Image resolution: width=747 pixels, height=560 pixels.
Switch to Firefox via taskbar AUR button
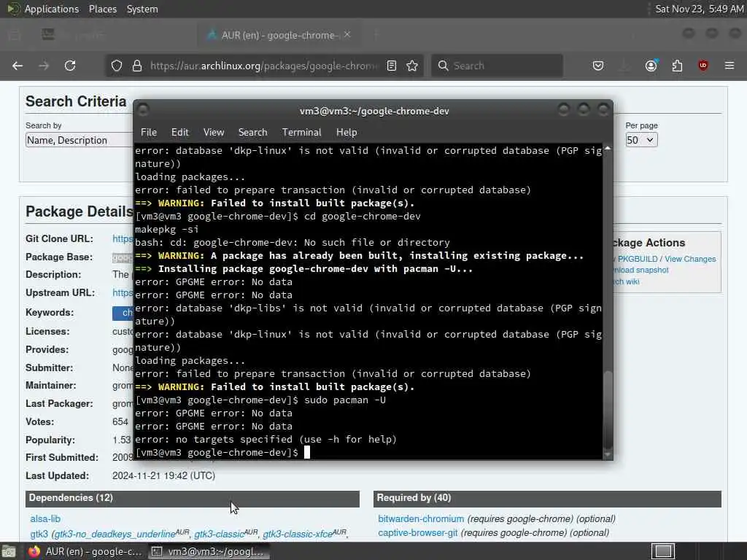pos(85,551)
